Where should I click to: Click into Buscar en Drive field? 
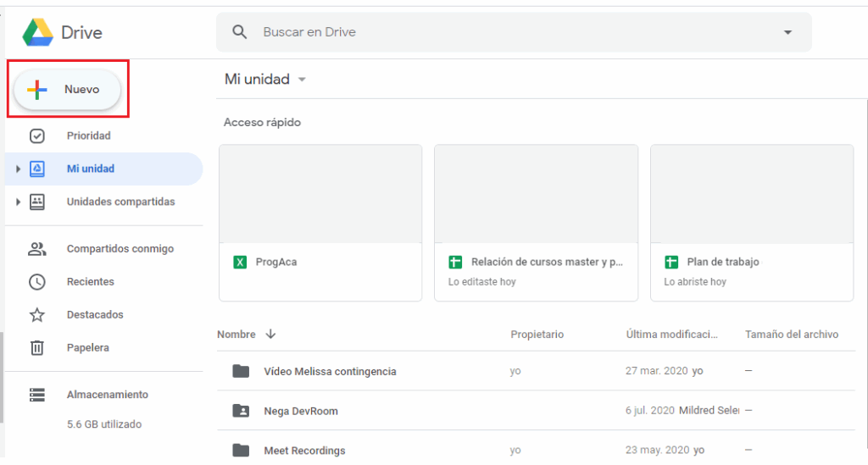[509, 32]
